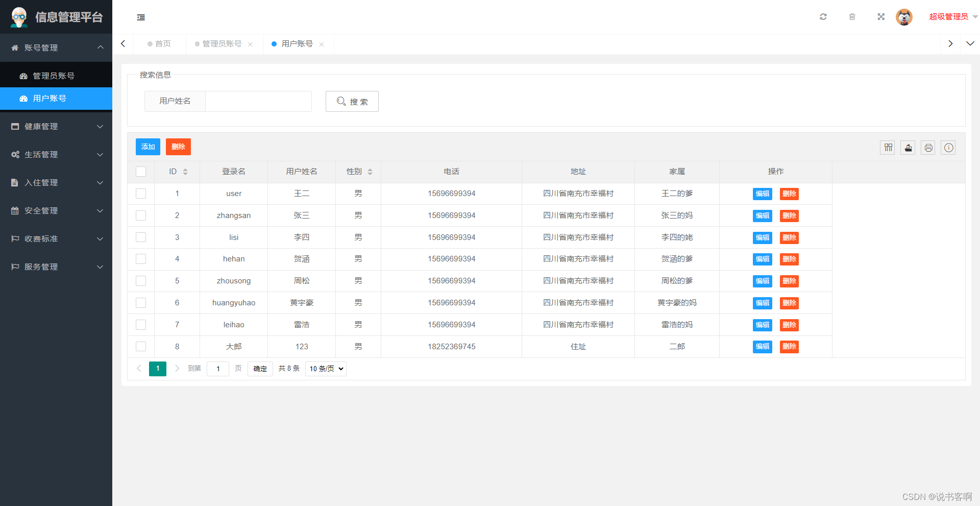Image resolution: width=980 pixels, height=506 pixels.
Task: Click 编辑 for user 雷浩
Action: [763, 325]
